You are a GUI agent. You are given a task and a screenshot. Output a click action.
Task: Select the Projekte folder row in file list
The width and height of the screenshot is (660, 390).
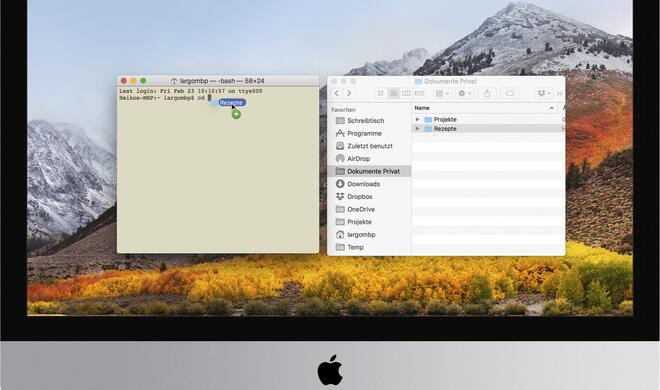coord(488,119)
